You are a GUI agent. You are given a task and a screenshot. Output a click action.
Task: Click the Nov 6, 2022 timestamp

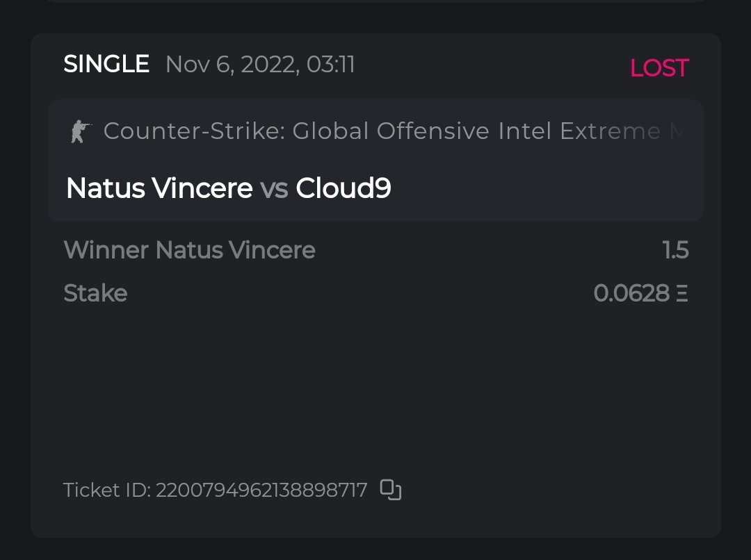pos(260,65)
